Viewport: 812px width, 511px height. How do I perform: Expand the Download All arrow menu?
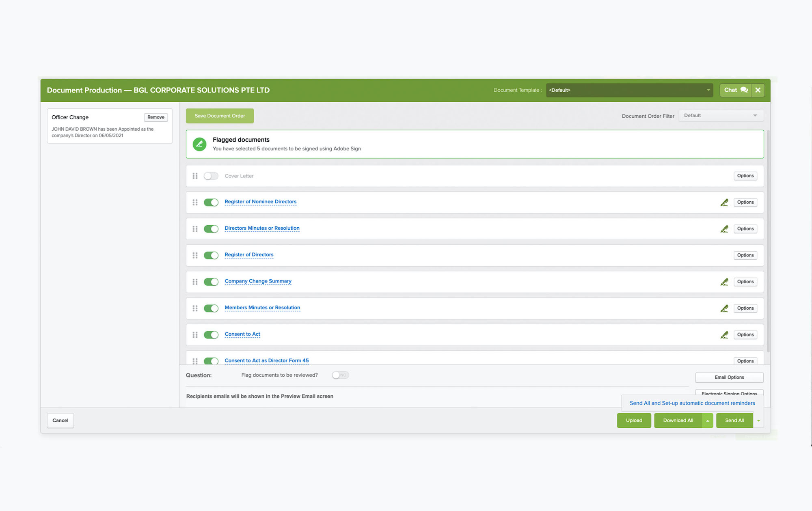[708, 420]
